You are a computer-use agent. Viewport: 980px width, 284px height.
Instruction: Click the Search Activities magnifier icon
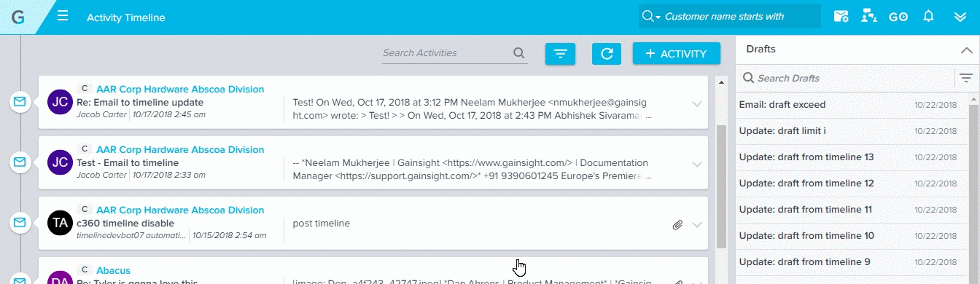tap(518, 53)
